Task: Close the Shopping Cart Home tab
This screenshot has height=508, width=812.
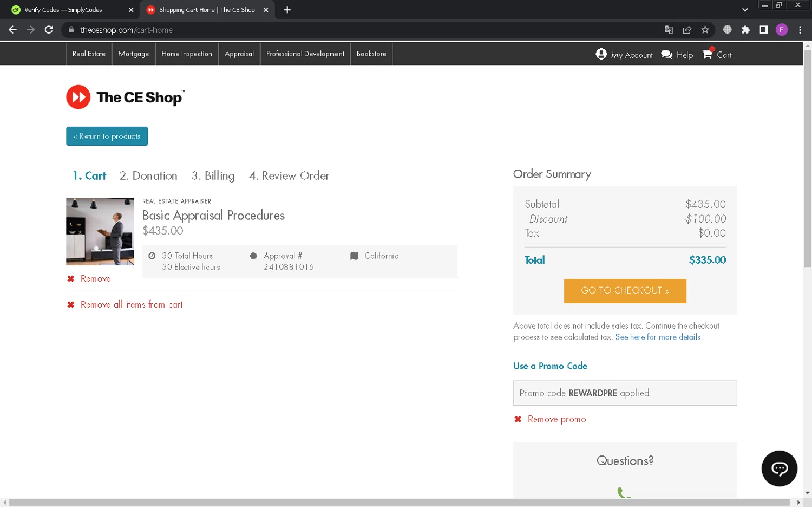Action: [x=266, y=10]
